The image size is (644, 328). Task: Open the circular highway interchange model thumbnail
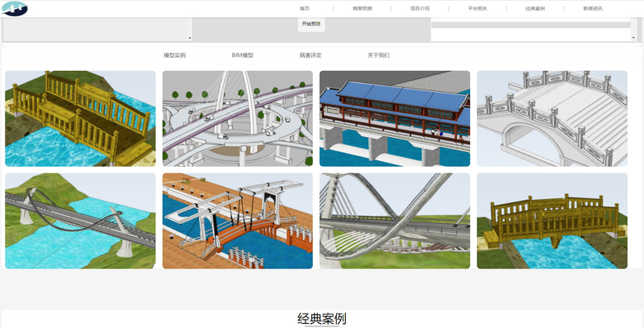(x=237, y=118)
